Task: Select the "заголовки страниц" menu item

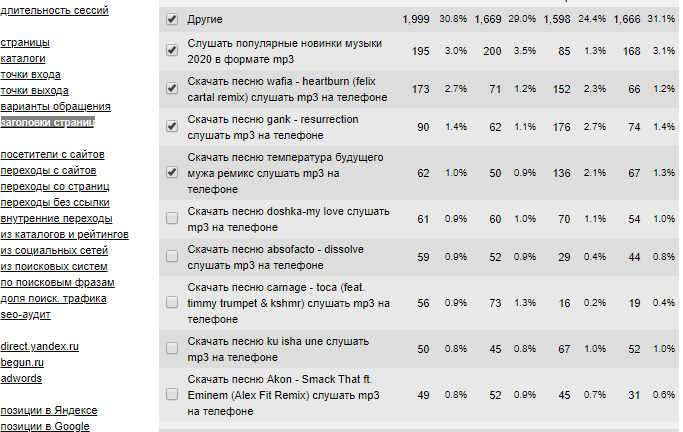Action: (x=47, y=123)
